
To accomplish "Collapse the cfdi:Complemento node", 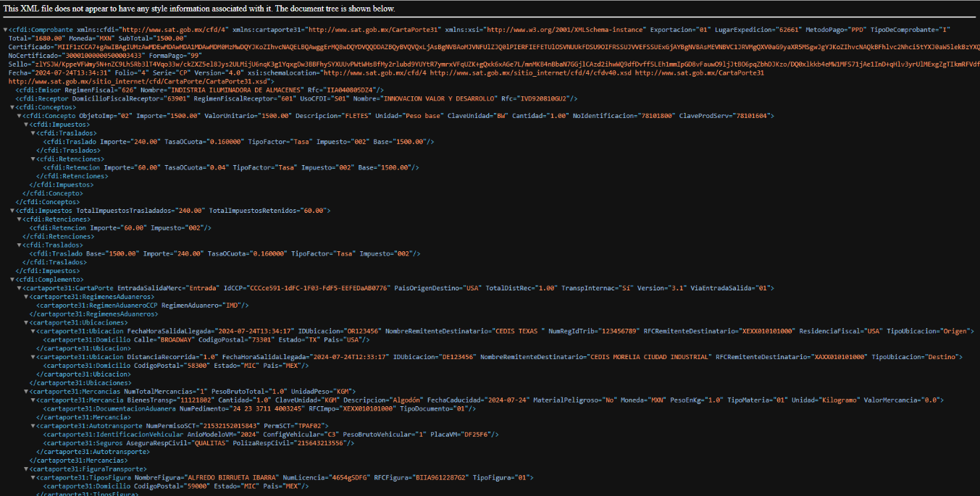I will 12,279.
